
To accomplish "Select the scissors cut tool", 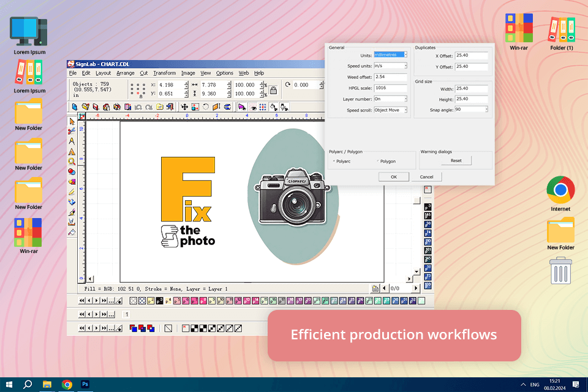I will click(x=72, y=131).
